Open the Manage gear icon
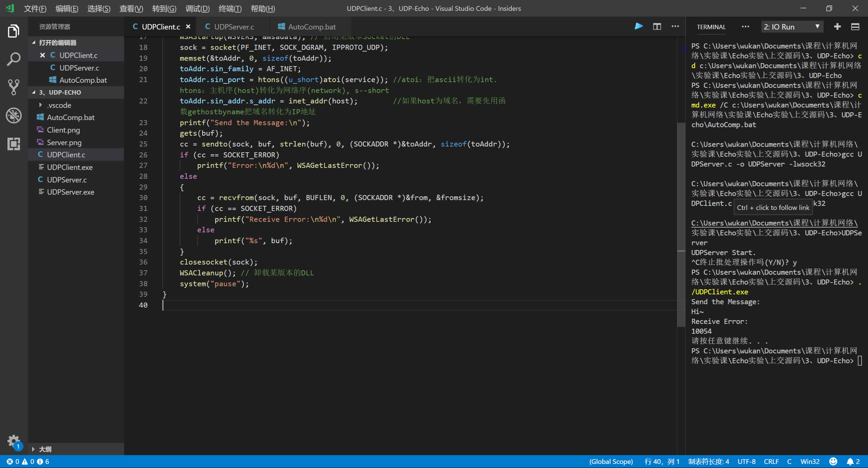868x468 pixels. point(14,441)
